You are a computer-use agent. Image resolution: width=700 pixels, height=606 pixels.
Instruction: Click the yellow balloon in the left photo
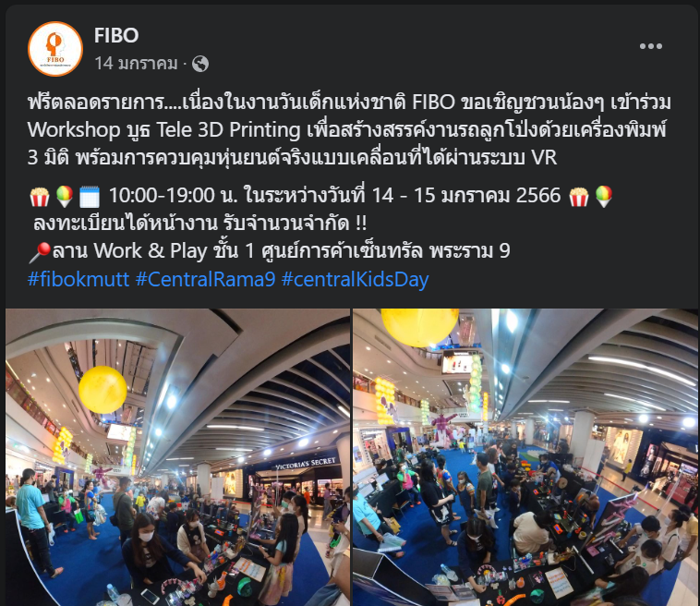(103, 390)
